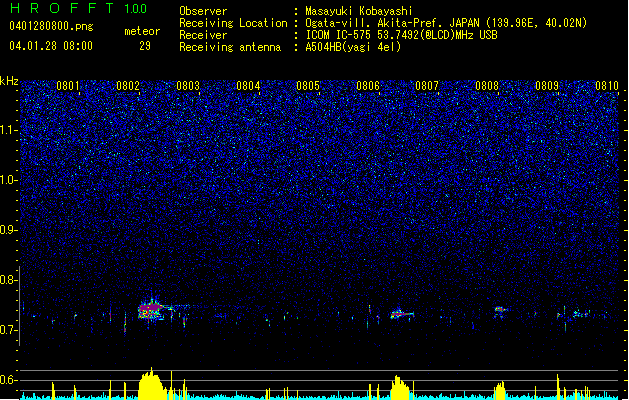
Task: Click the 0.9 kHz axis label
Action: [8, 230]
